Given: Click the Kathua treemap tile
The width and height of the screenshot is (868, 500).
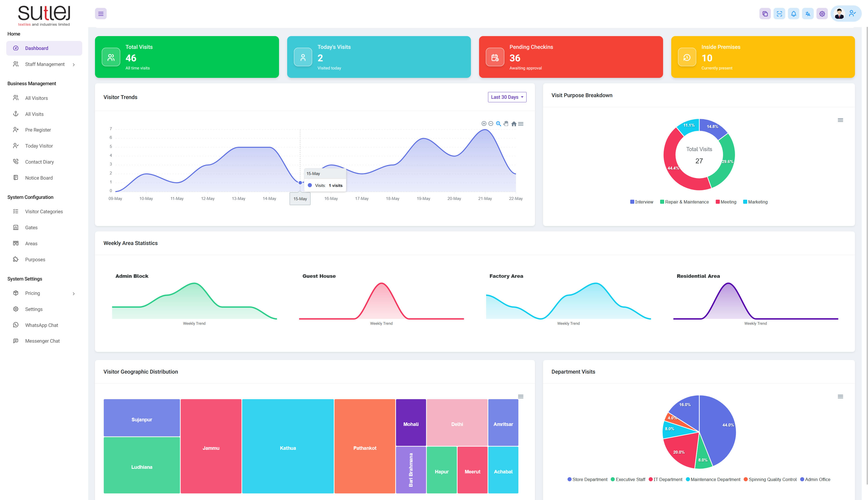Looking at the screenshot, I should click(x=287, y=448).
